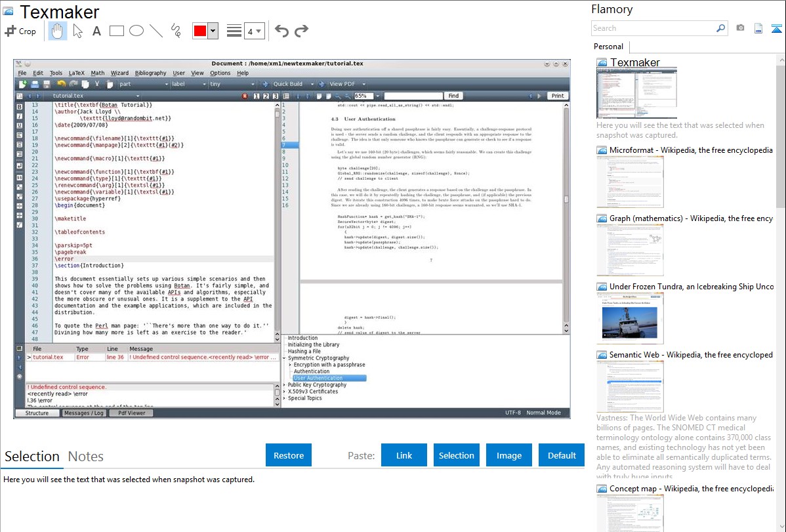Click Texmaker's undo arrow icon
This screenshot has height=532, width=786.
61,84
